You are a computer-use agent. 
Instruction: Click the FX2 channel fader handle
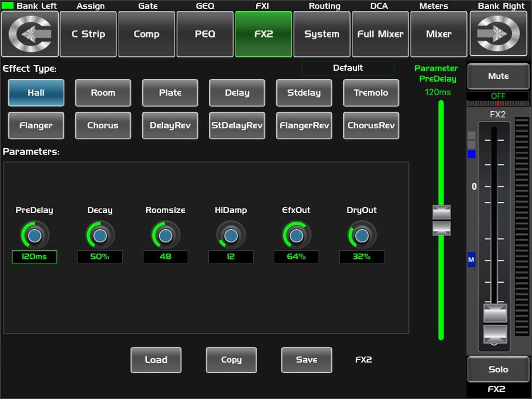point(495,324)
